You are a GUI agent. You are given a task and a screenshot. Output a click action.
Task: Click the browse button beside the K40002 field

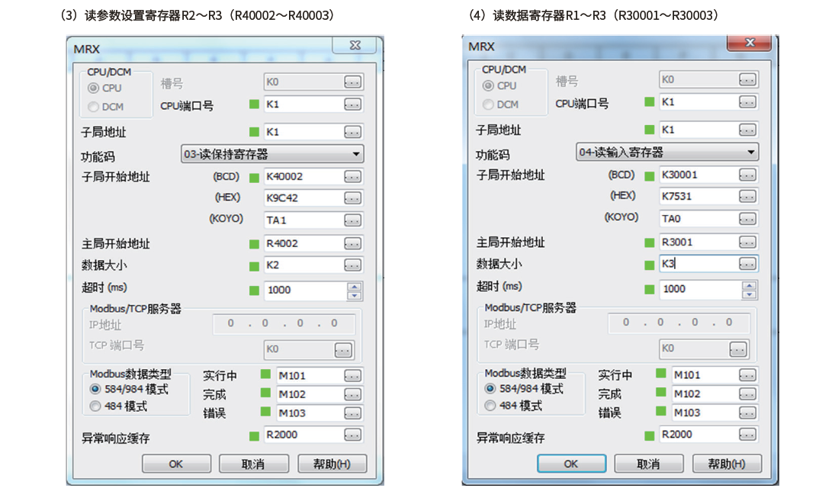pos(352,177)
